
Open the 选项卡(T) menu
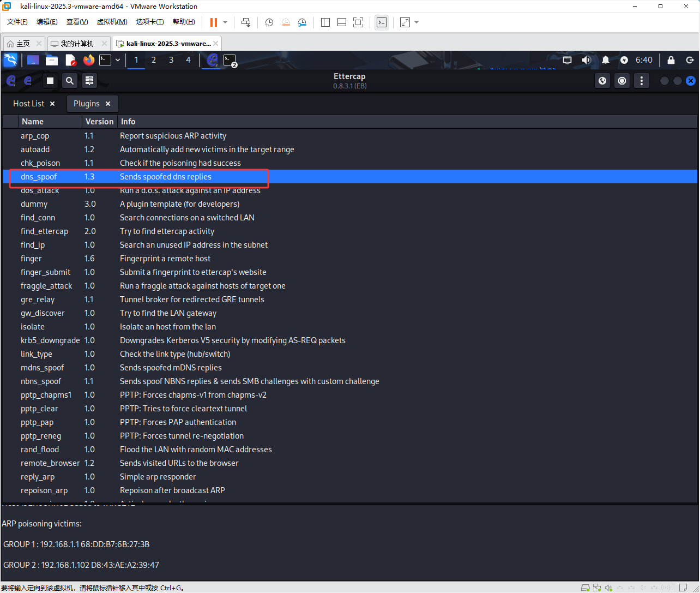tap(150, 22)
